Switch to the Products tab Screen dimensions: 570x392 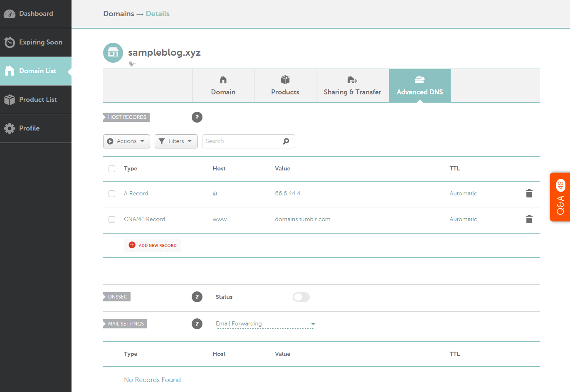(x=285, y=86)
